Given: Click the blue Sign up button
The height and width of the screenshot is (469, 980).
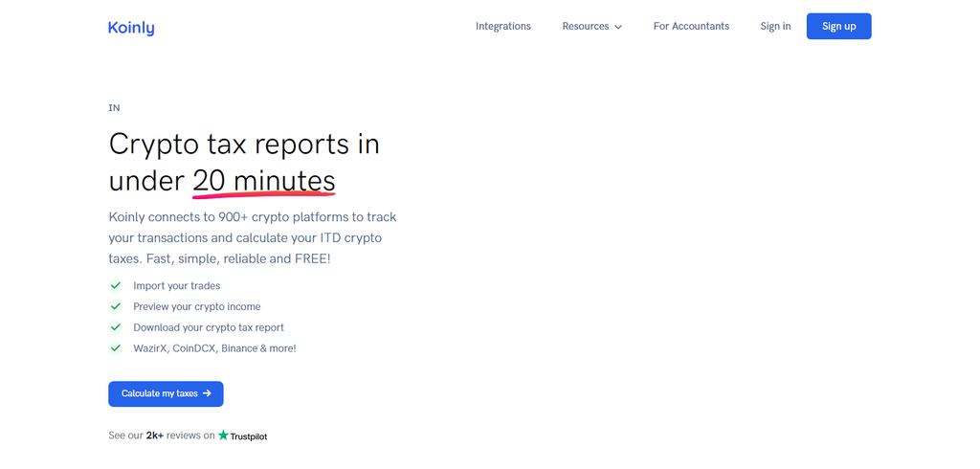Looking at the screenshot, I should click(838, 26).
